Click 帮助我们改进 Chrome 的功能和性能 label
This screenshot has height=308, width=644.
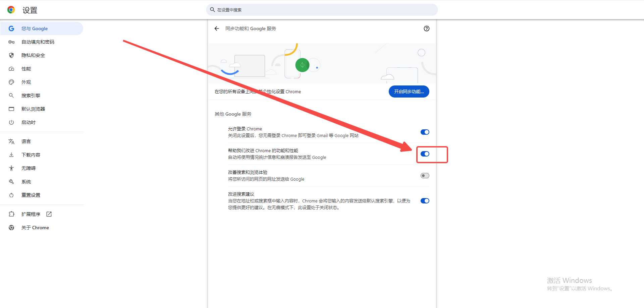pos(263,150)
